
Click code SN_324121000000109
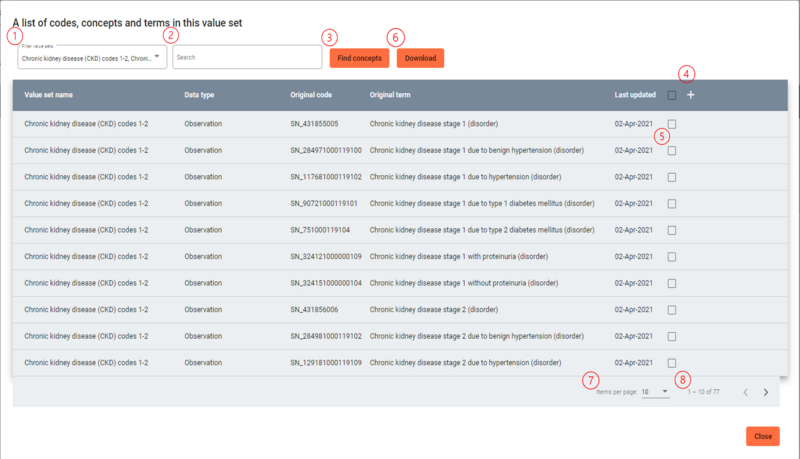tap(326, 257)
